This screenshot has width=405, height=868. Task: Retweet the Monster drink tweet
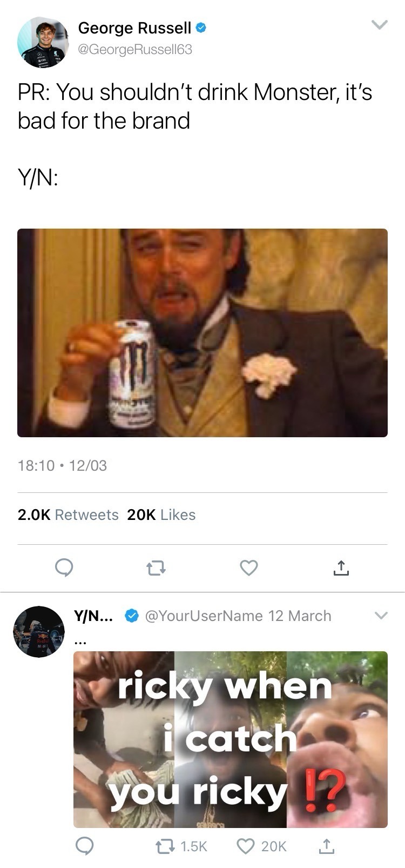click(155, 568)
